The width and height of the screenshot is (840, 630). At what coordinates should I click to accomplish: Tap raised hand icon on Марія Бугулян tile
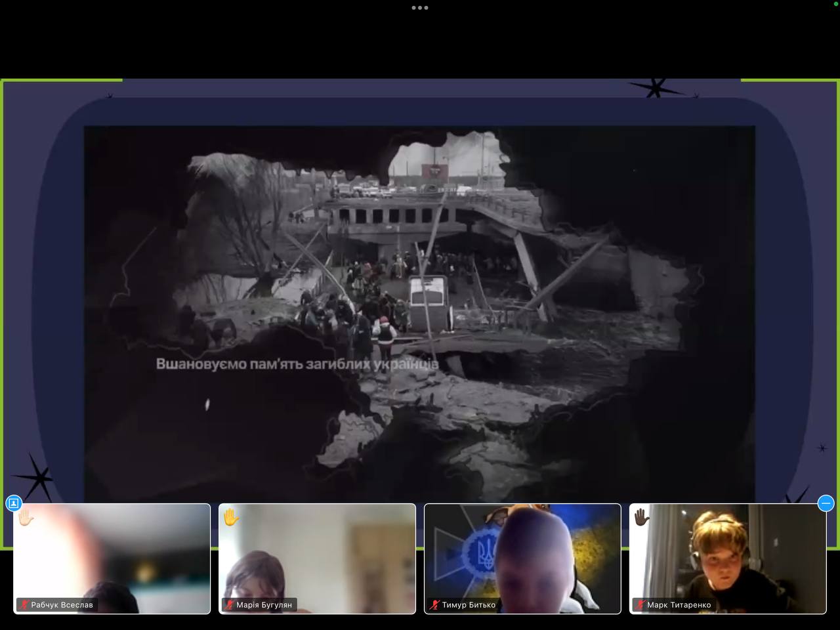coord(231,518)
